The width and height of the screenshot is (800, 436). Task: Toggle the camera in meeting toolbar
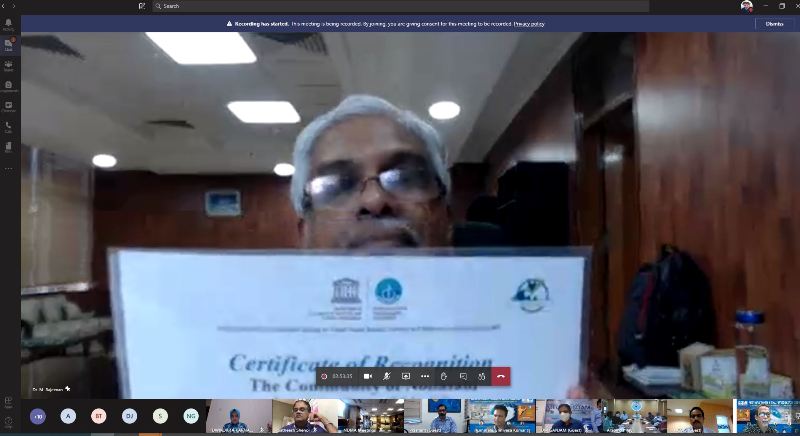pos(367,376)
